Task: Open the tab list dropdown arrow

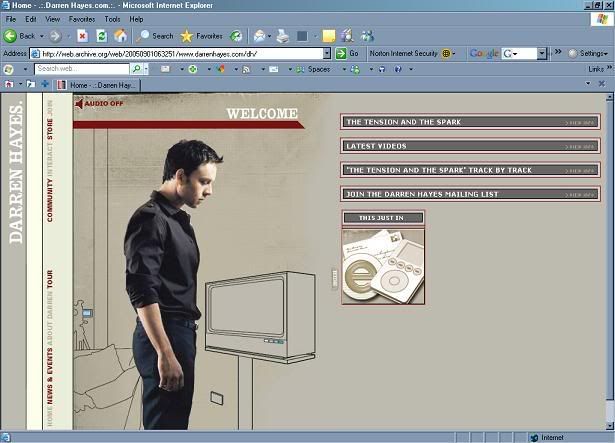Action: tap(588, 83)
